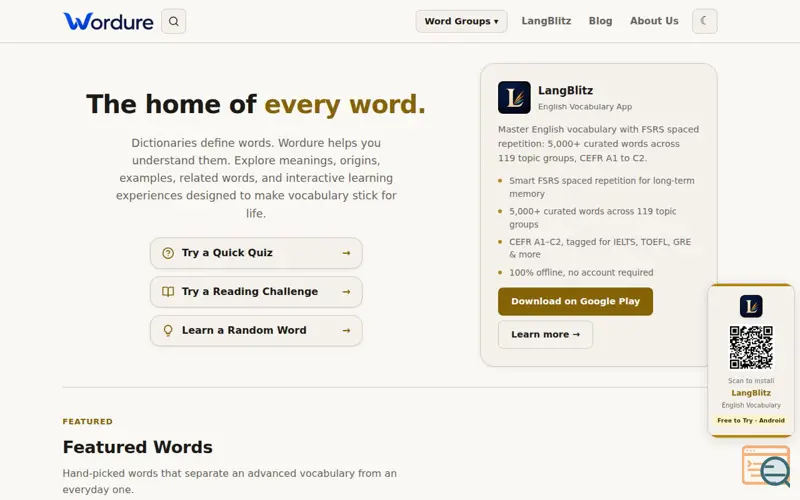Click the question-mark quiz icon
Image resolution: width=800 pixels, height=500 pixels.
pos(168,253)
